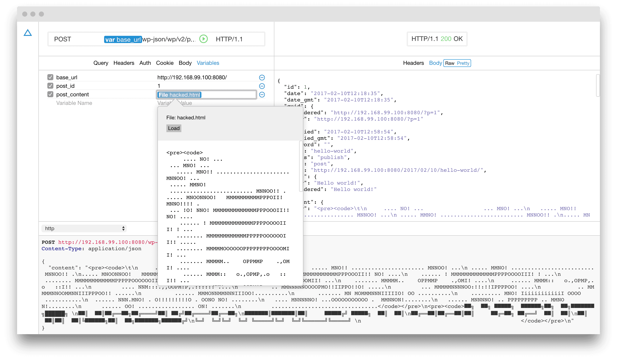Show the response Body tab
617x364 pixels.
(x=435, y=63)
